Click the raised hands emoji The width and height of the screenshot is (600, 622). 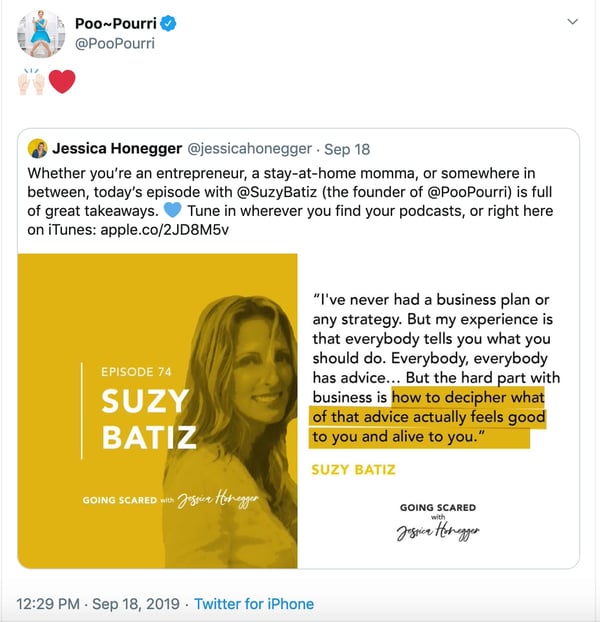[31, 82]
